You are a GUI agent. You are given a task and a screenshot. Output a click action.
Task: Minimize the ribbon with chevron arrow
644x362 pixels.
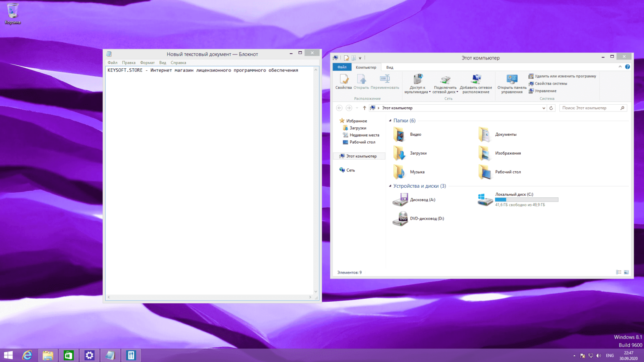tap(620, 67)
